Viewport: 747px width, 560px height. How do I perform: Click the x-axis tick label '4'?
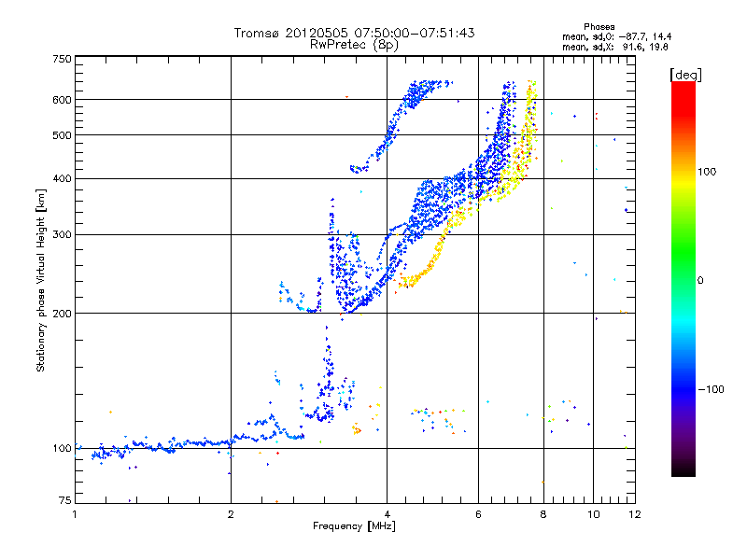387,514
